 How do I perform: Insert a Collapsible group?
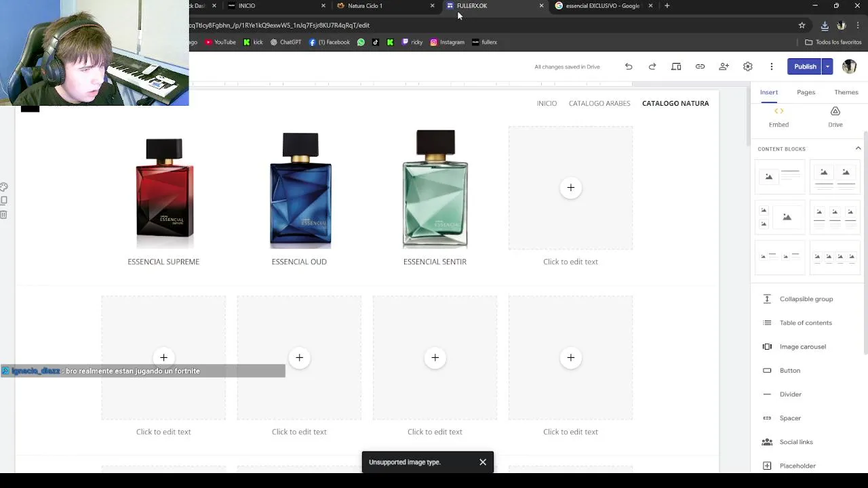coord(806,299)
